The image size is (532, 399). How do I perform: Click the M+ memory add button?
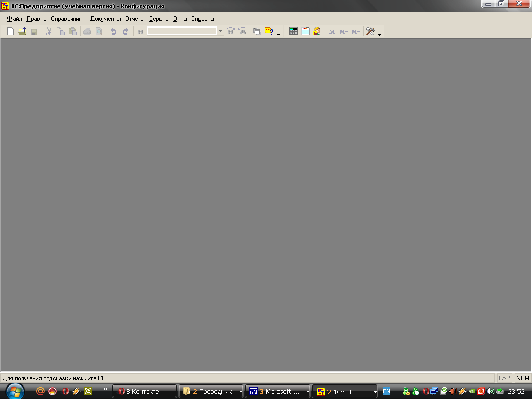click(343, 32)
